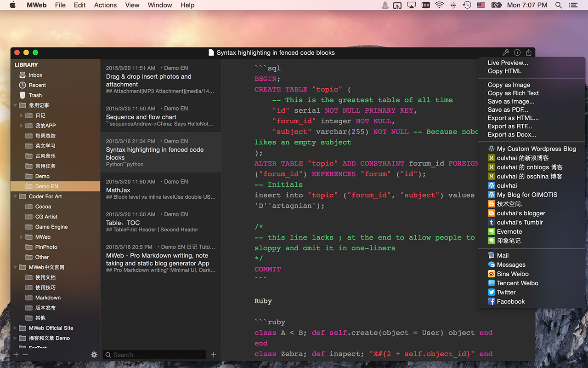Collapse the MWeb中文官网 folder
Viewport: 588px width, 368px height.
[x=16, y=267]
